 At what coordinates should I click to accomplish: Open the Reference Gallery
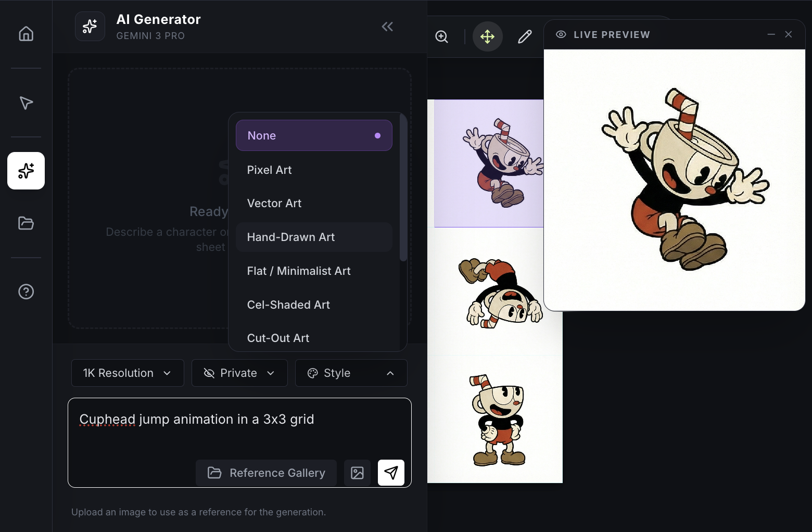[266, 473]
